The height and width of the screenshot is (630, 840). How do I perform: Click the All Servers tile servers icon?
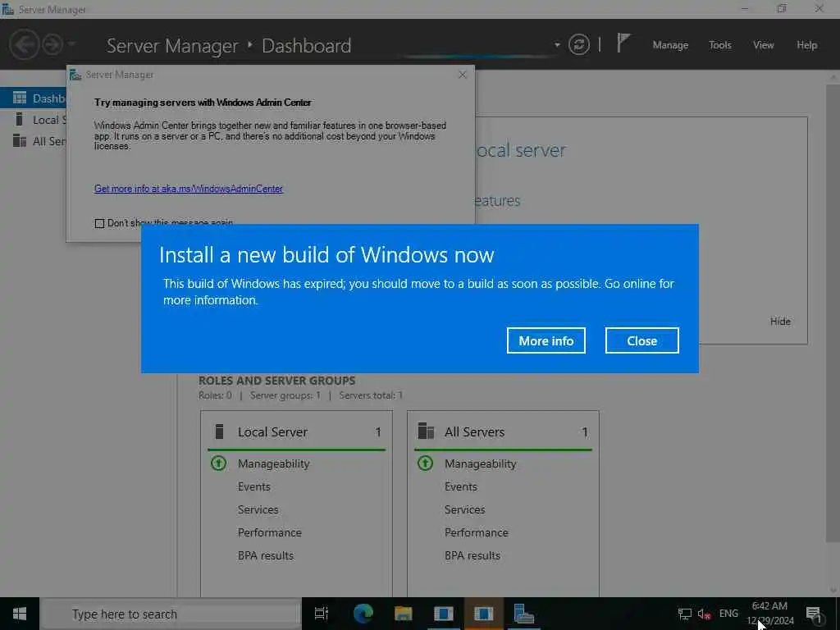click(x=426, y=431)
